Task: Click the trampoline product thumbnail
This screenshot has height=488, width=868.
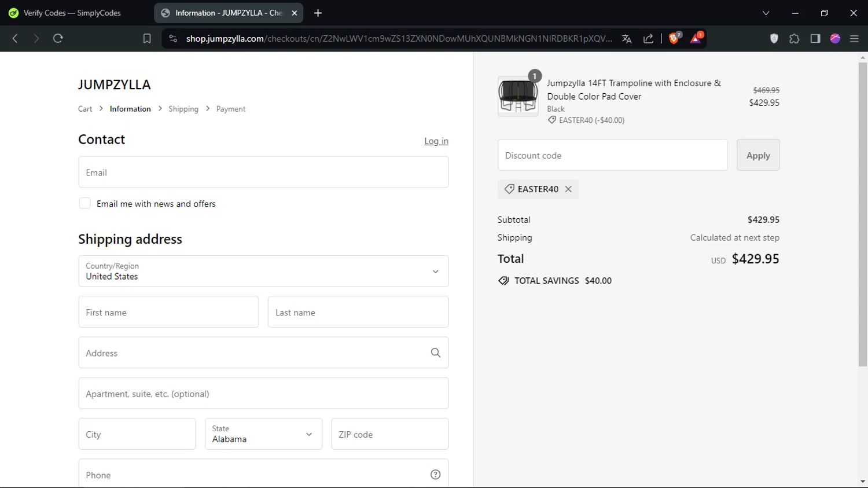Action: click(518, 96)
